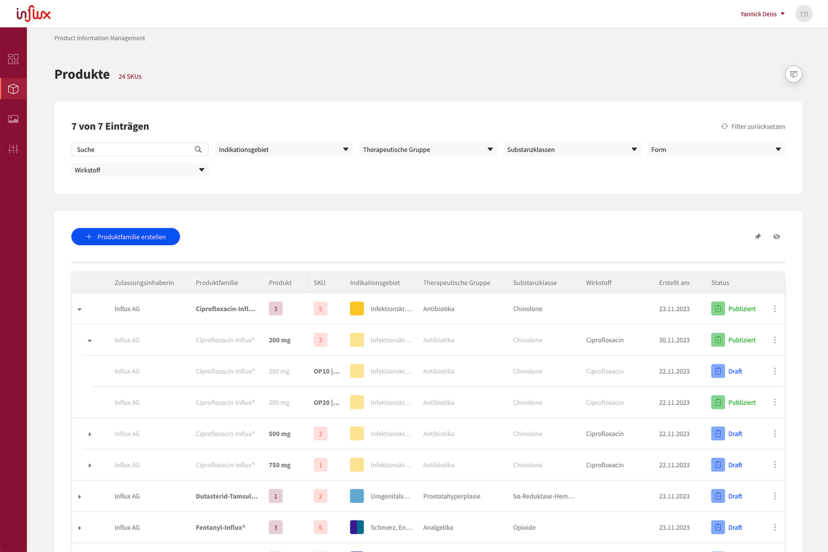Open the Form filter dropdown
The height and width of the screenshot is (552, 828).
click(x=716, y=149)
